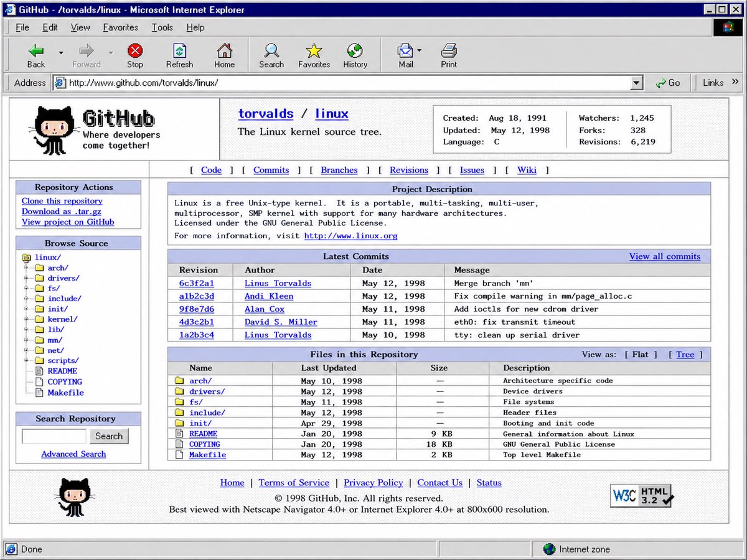Print the page with Print icon
This screenshot has width=747, height=560.
449,55
